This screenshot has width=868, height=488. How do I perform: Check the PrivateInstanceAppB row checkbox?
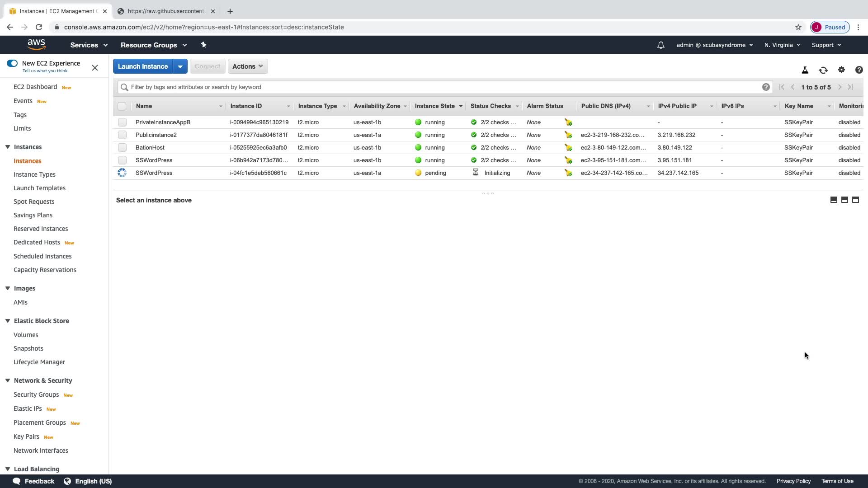[122, 122]
